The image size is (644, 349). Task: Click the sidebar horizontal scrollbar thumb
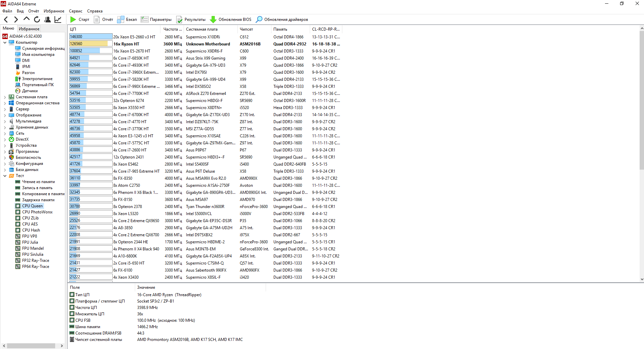[x=31, y=346]
